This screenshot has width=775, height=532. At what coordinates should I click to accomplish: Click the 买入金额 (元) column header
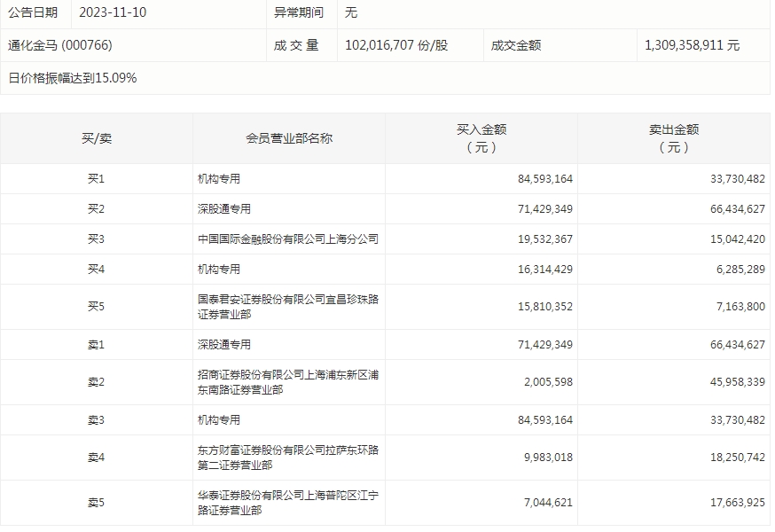[481, 138]
